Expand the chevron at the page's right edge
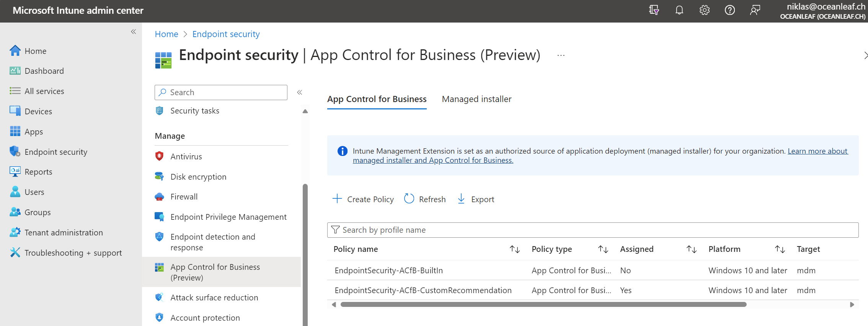 point(866,55)
